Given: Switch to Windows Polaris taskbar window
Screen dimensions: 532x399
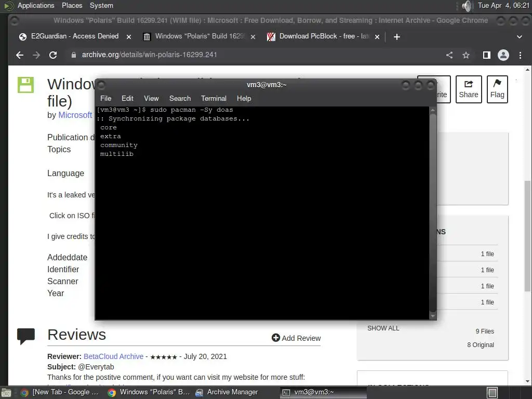Looking at the screenshot, I should (x=149, y=392).
